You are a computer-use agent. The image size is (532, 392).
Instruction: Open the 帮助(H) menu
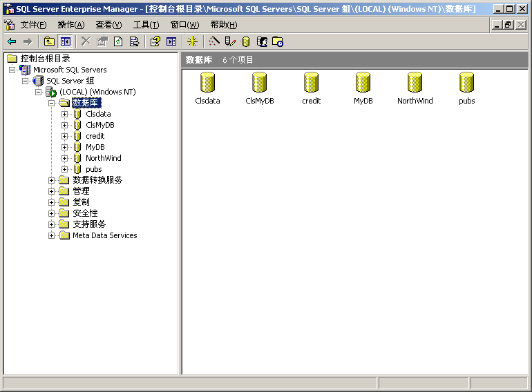pyautogui.click(x=224, y=25)
